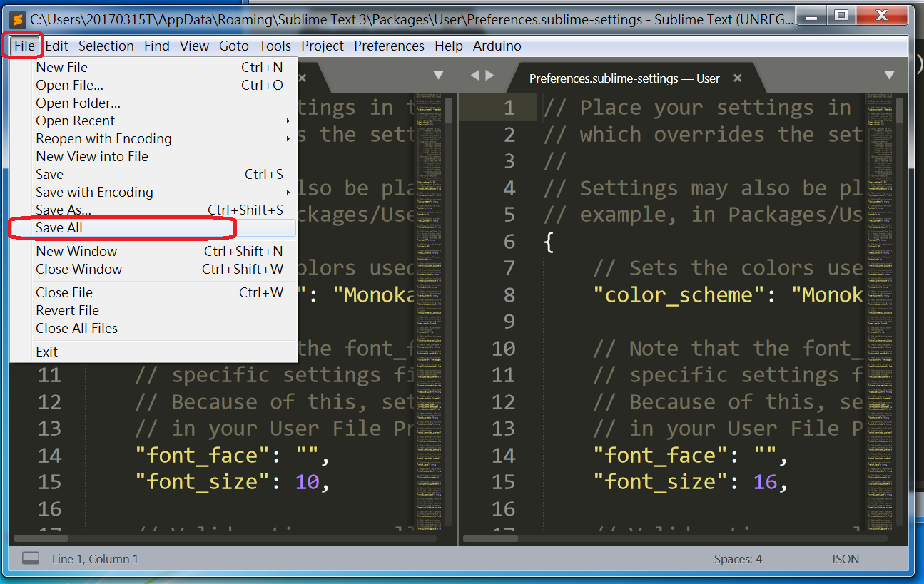Maximize the Sublime Text window
This screenshot has height=584, width=924.
point(842,14)
